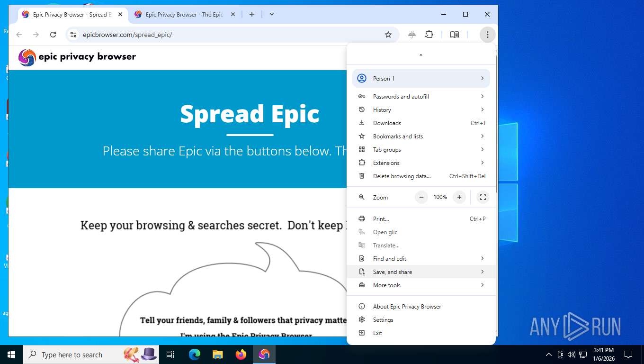
Task: Go back to previous page
Action: [19, 35]
